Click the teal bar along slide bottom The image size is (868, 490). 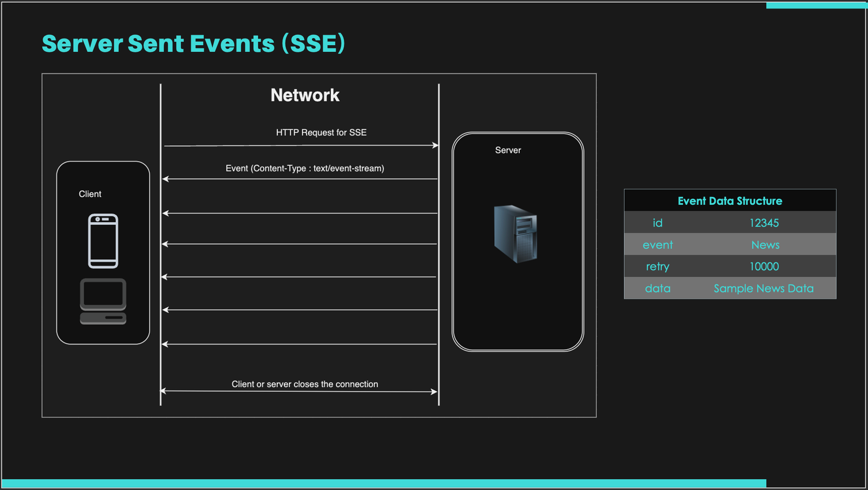[x=384, y=483]
